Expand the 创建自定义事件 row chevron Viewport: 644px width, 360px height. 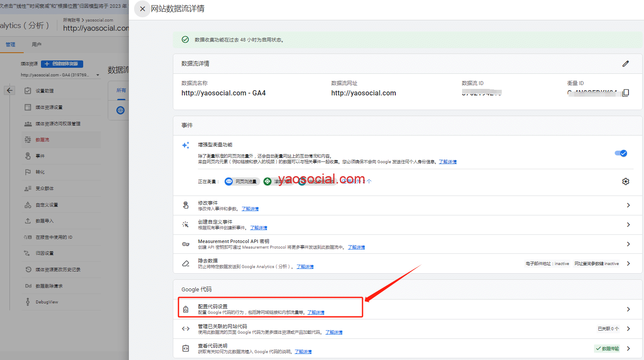pos(628,224)
